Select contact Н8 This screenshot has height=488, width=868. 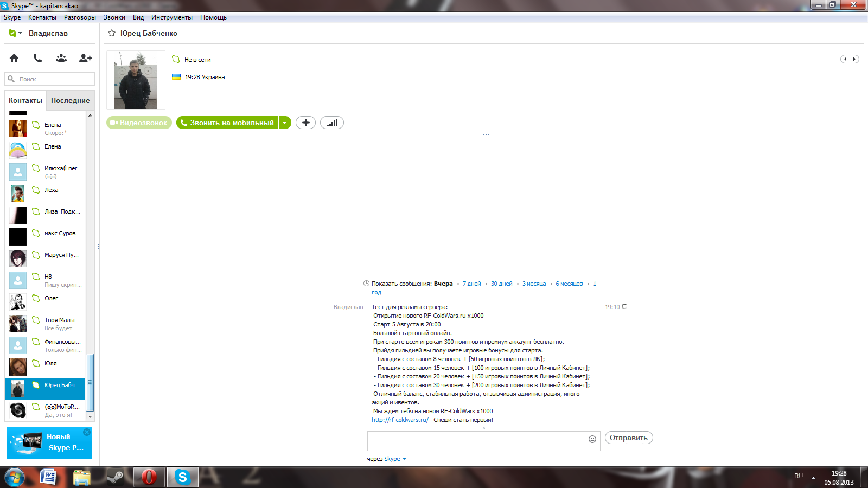[x=45, y=280]
